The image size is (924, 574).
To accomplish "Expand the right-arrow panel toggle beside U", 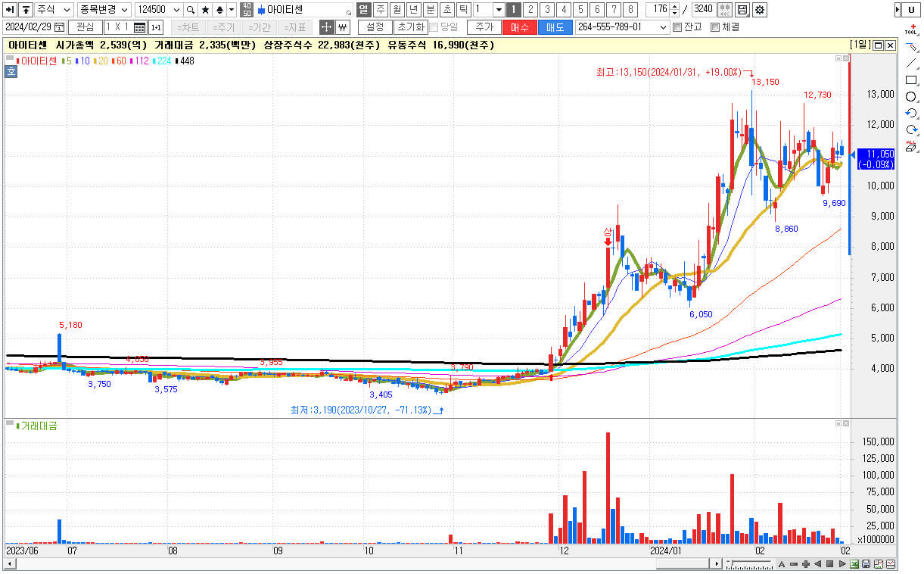I will (898, 10).
